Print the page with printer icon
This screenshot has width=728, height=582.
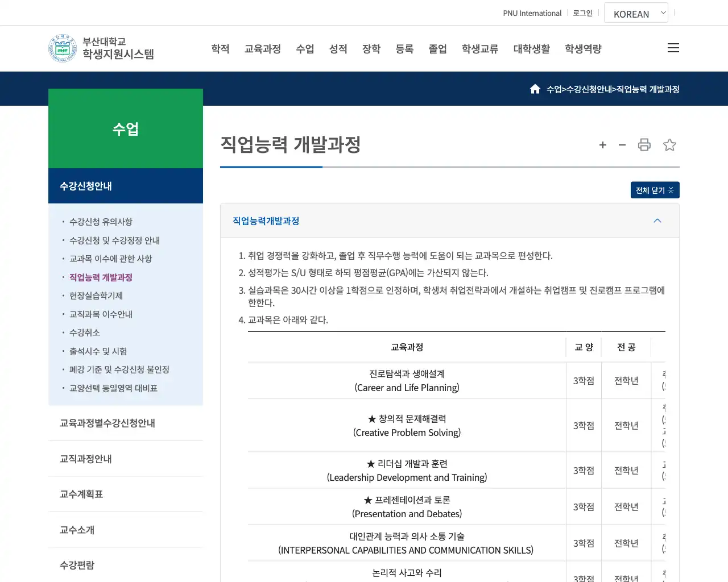click(x=644, y=145)
